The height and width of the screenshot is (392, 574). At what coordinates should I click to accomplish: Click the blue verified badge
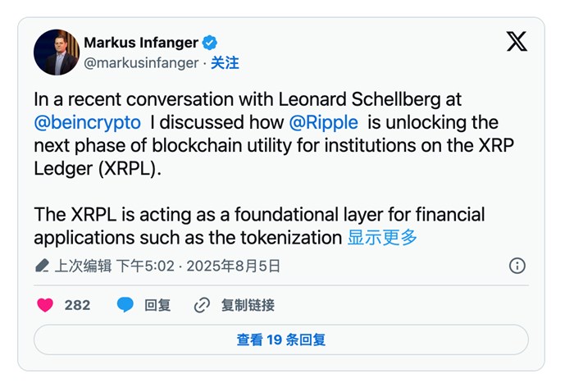[x=211, y=43]
